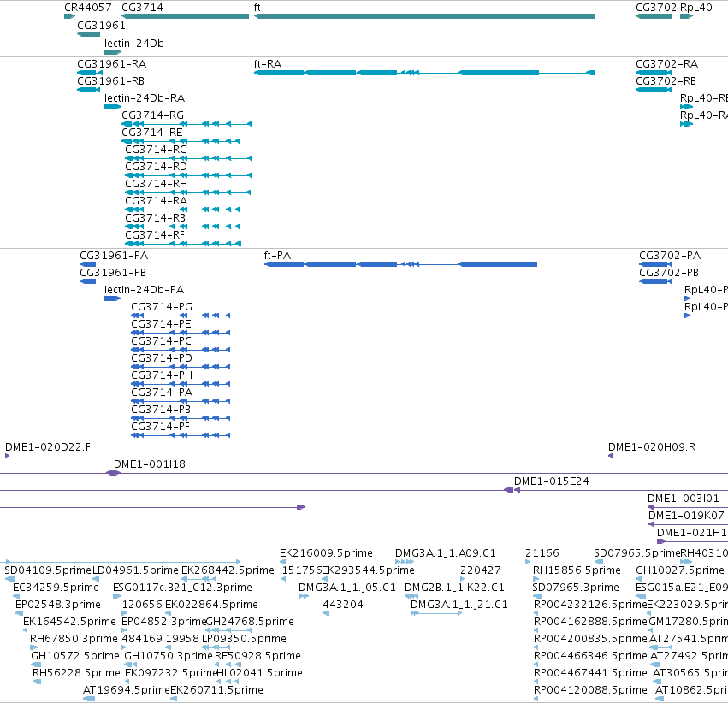728x703 pixels.
Task: Click the CG3714-RB transcript label
Action: coord(155,218)
